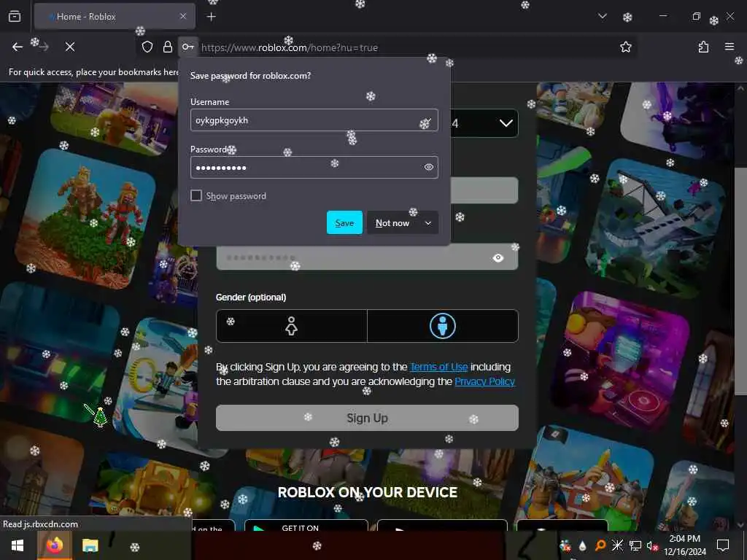Viewport: 747px width, 560px height.
Task: Expand the Not now options arrow
Action: click(x=427, y=222)
